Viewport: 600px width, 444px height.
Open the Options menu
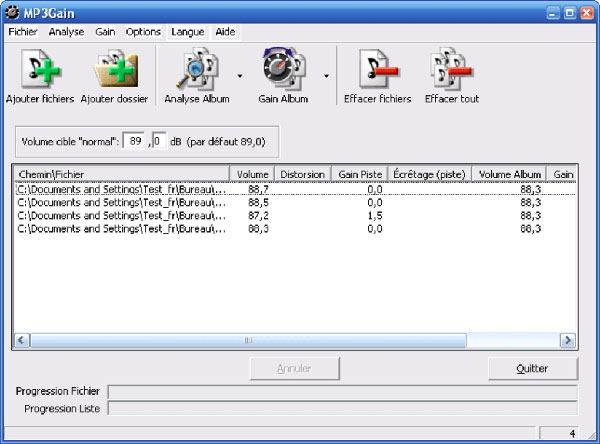(143, 32)
